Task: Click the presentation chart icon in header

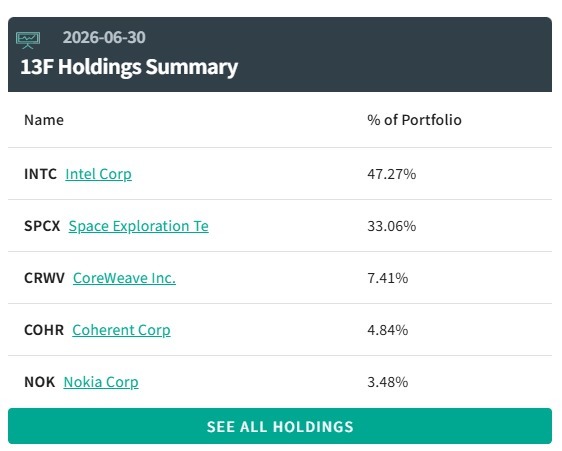Action: [x=28, y=40]
